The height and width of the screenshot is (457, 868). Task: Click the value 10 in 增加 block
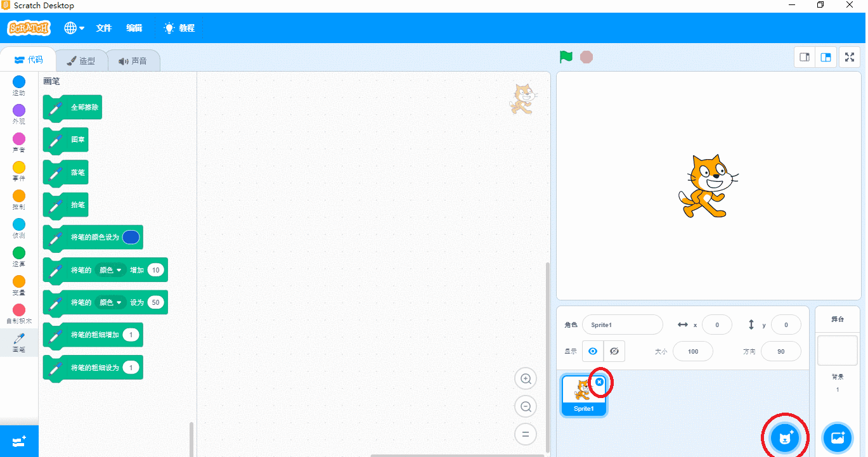coord(156,270)
